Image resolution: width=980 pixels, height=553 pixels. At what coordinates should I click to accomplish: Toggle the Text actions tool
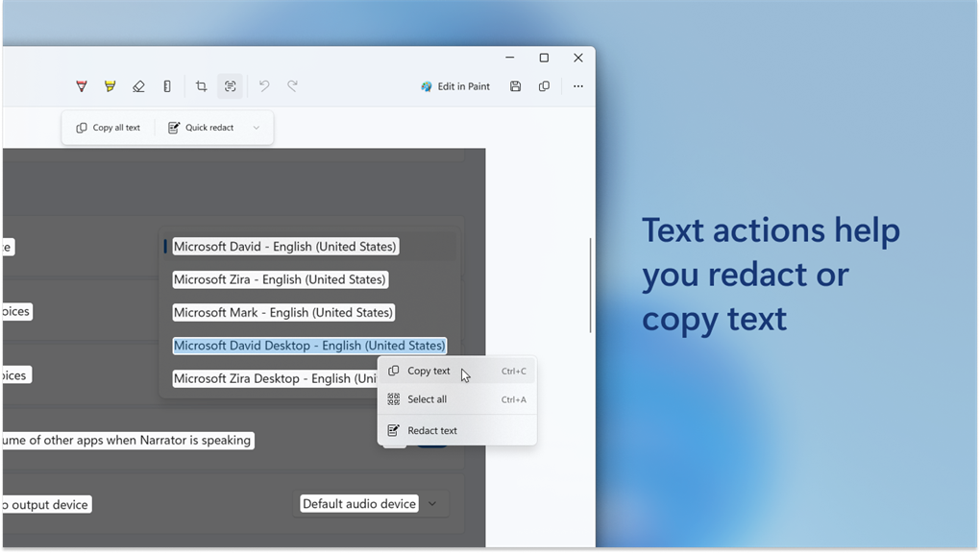point(230,86)
